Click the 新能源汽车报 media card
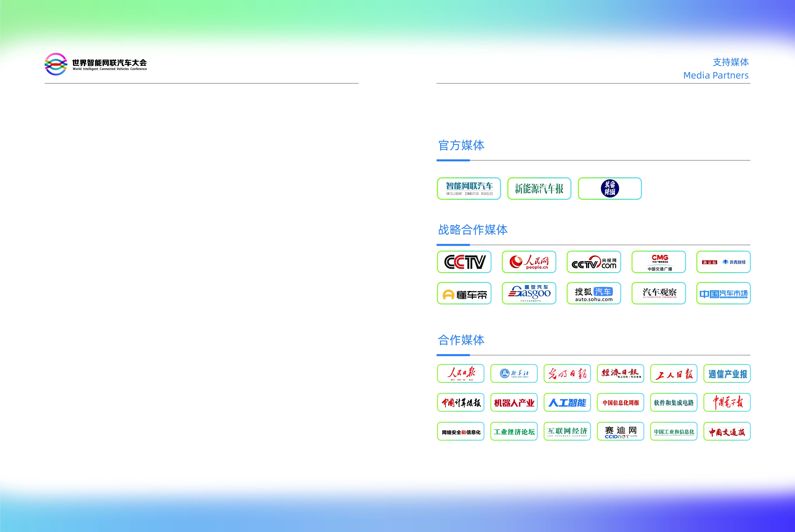This screenshot has width=795, height=532. click(539, 189)
